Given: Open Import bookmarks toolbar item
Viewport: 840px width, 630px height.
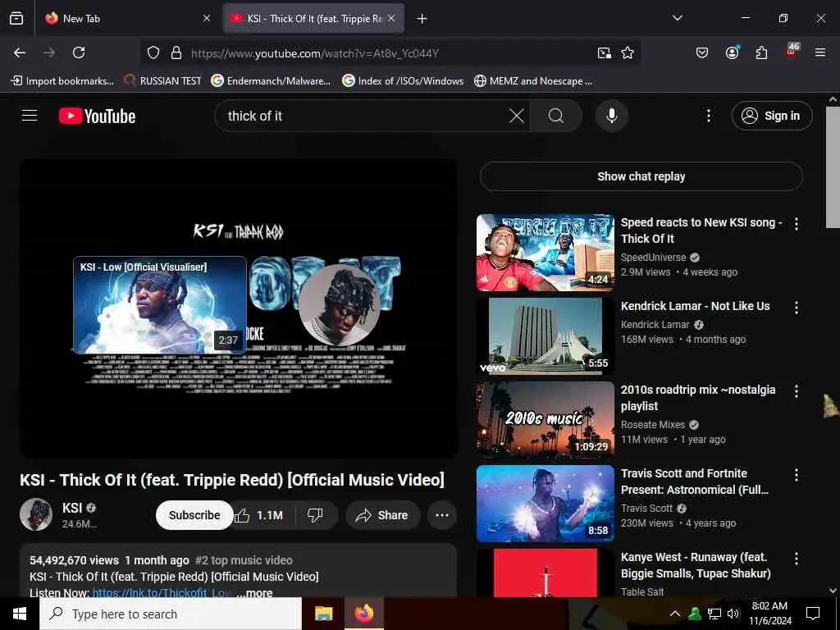Looking at the screenshot, I should [62, 81].
